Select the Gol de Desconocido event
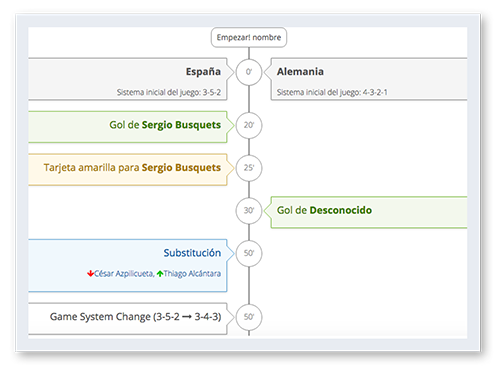 369,212
